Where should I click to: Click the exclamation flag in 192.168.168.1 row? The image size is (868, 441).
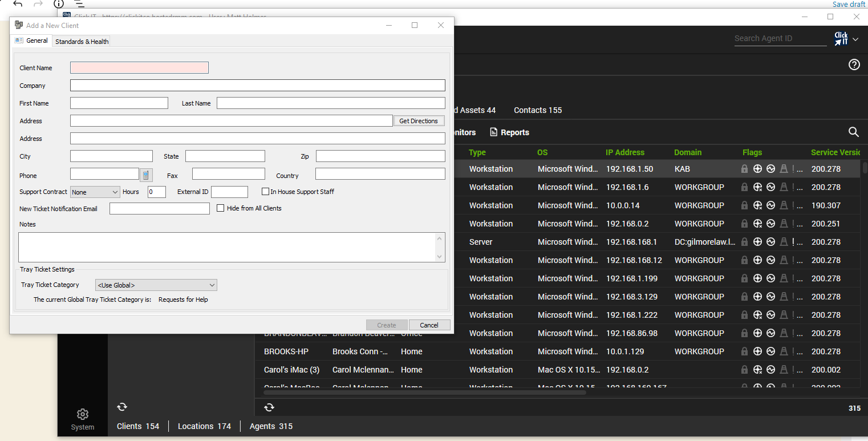click(793, 242)
